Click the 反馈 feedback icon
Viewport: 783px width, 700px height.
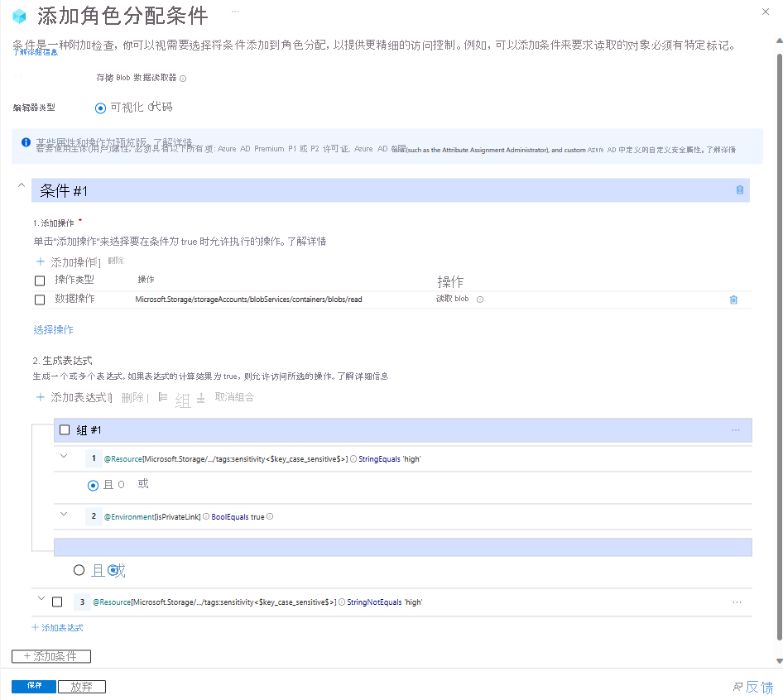tap(737, 687)
